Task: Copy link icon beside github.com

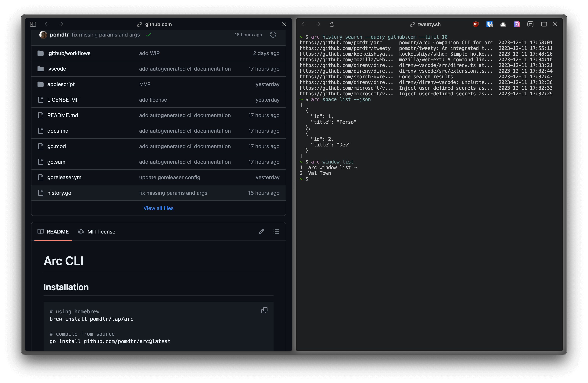Action: point(139,24)
